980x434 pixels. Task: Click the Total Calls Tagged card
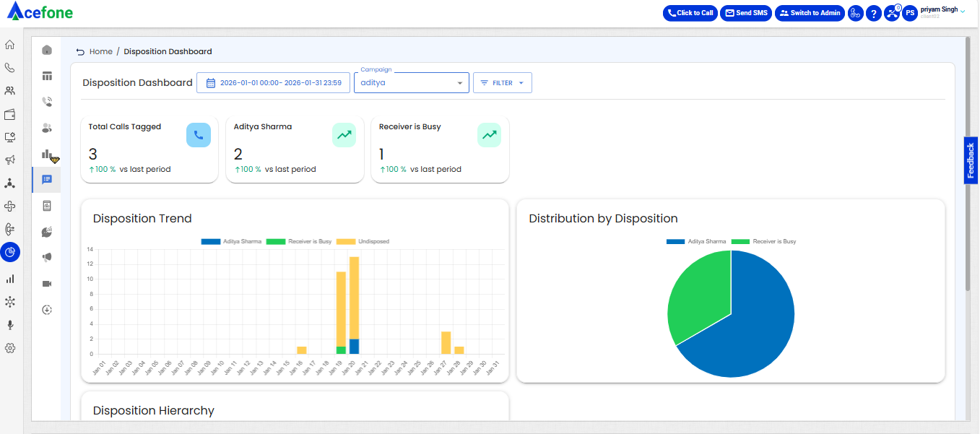pyautogui.click(x=149, y=149)
